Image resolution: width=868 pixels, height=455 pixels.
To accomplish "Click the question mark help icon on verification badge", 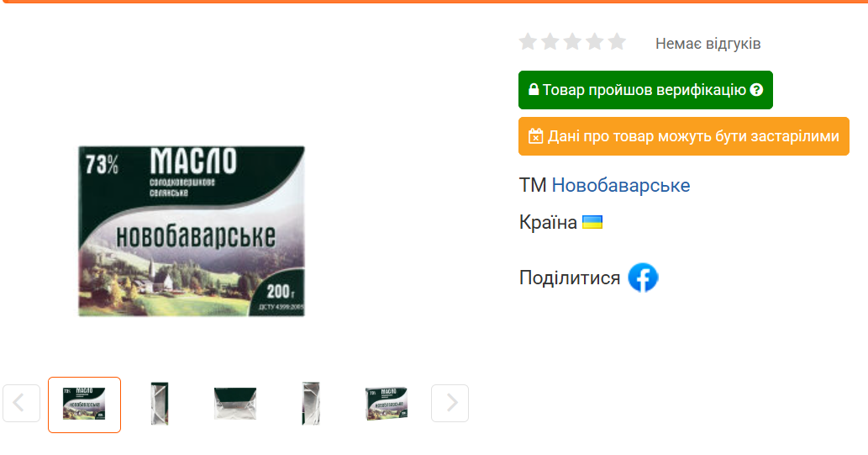I will tap(756, 90).
